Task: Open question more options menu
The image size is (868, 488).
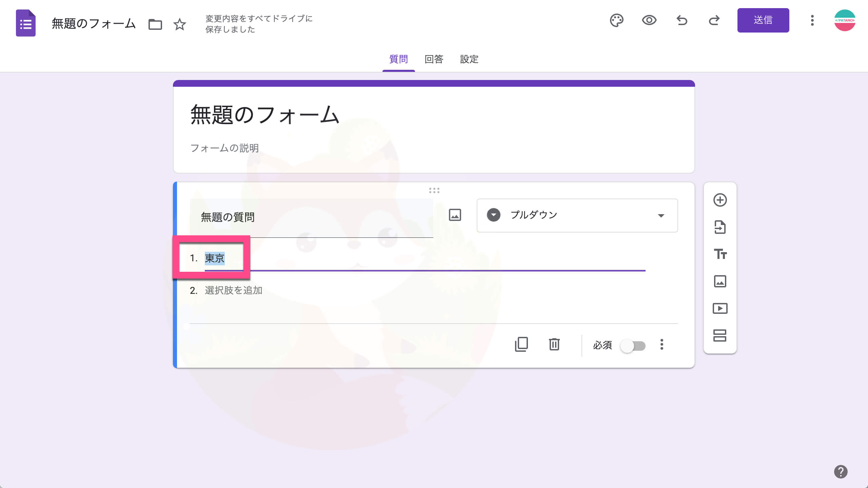Action: (x=662, y=345)
